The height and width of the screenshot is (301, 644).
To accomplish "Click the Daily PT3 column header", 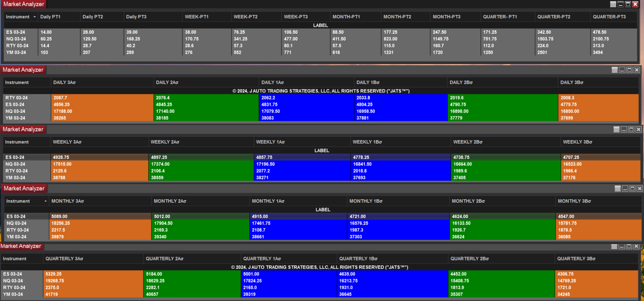I will [153, 17].
